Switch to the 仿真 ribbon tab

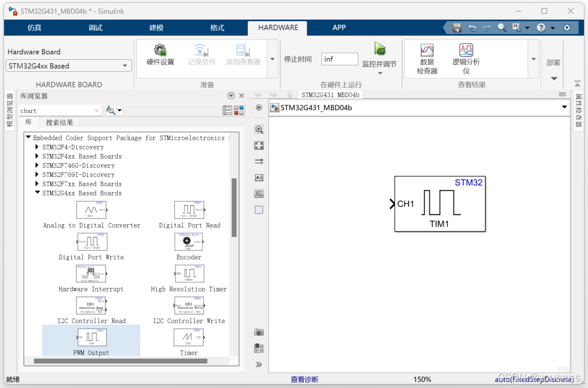pyautogui.click(x=34, y=28)
